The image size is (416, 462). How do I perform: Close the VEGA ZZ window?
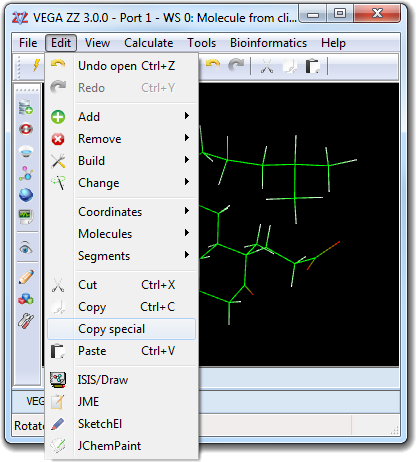coord(377,14)
